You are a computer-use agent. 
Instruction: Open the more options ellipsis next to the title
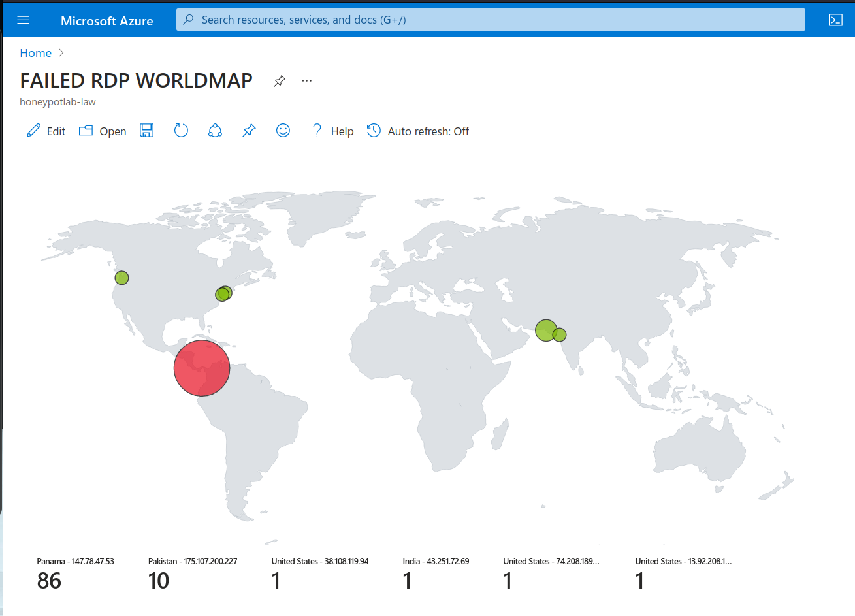tap(307, 81)
